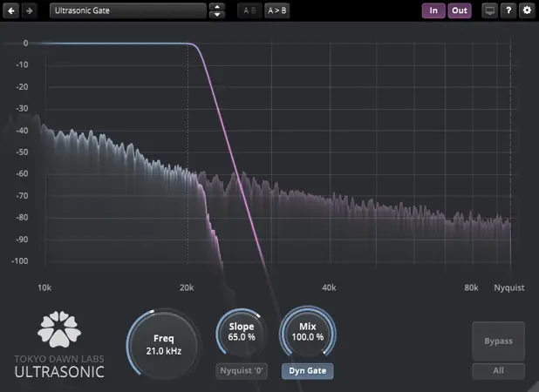Click the 0 dB scale label
The width and height of the screenshot is (539, 392).
point(25,44)
